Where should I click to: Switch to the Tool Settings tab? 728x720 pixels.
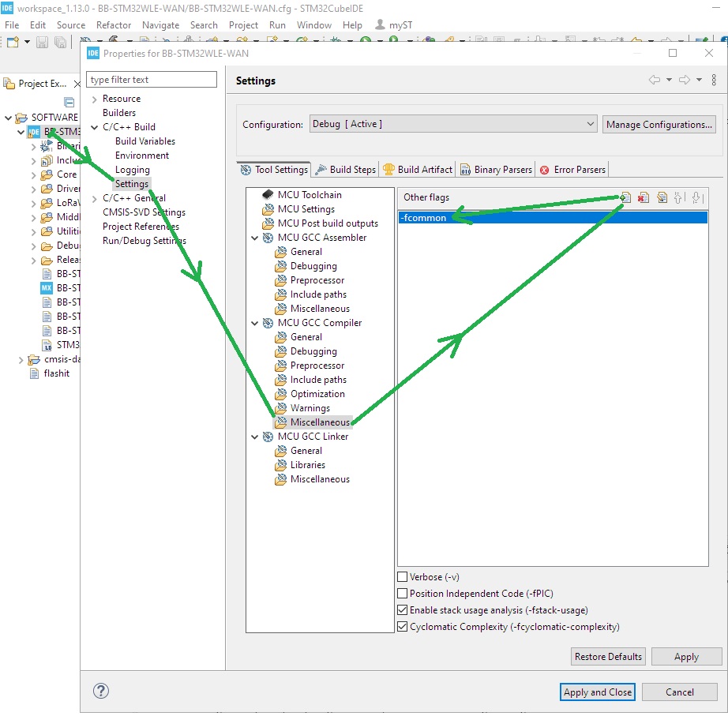(274, 170)
